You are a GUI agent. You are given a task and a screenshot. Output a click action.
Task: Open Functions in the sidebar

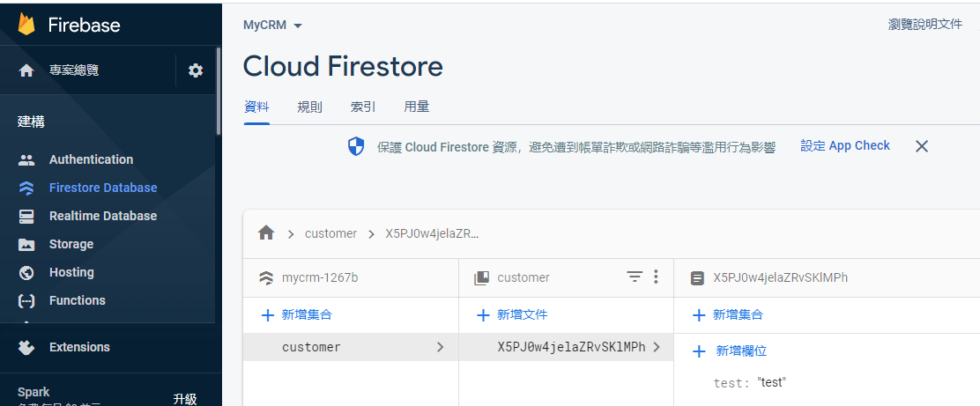click(78, 300)
